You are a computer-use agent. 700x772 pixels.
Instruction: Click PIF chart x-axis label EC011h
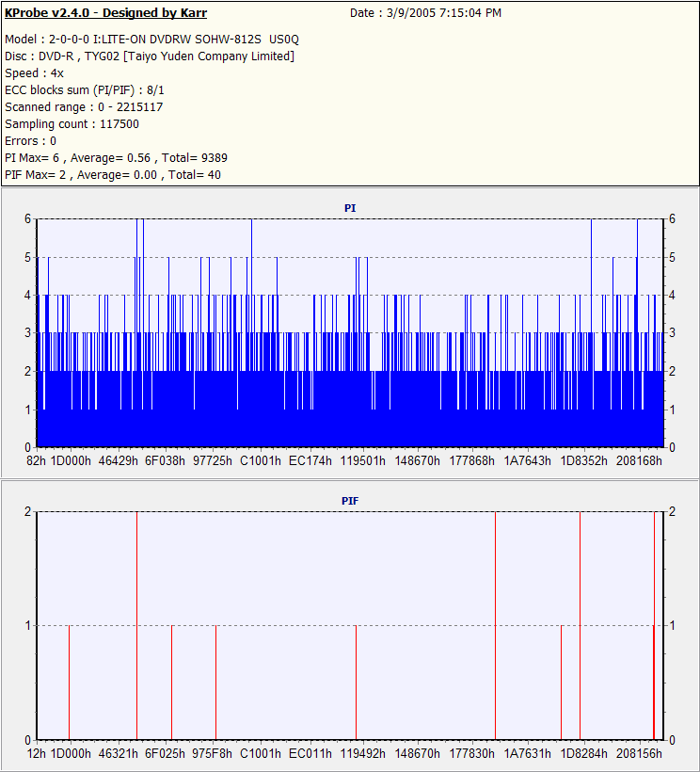click(310, 754)
